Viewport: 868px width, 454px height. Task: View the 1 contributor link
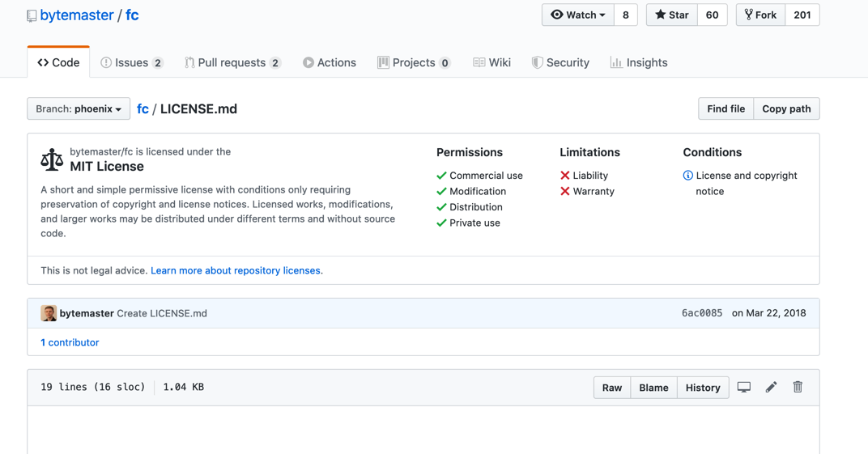pos(70,342)
